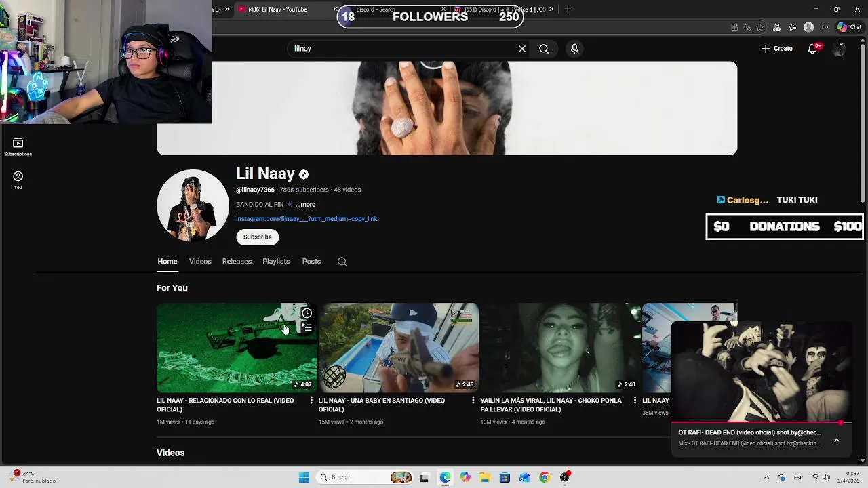This screenshot has width=868, height=488.
Task: Open Microsoft Store from taskbar
Action: pyautogui.click(x=505, y=477)
